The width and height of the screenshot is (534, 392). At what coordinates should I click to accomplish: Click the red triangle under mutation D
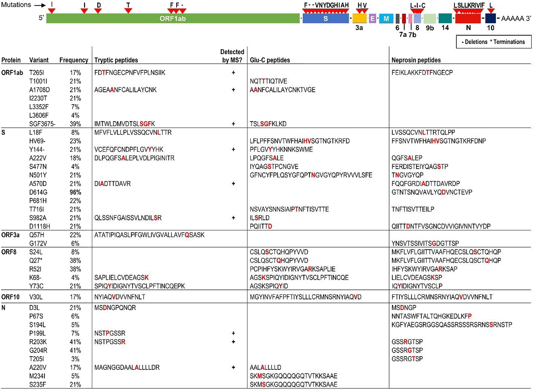coord(98,11)
